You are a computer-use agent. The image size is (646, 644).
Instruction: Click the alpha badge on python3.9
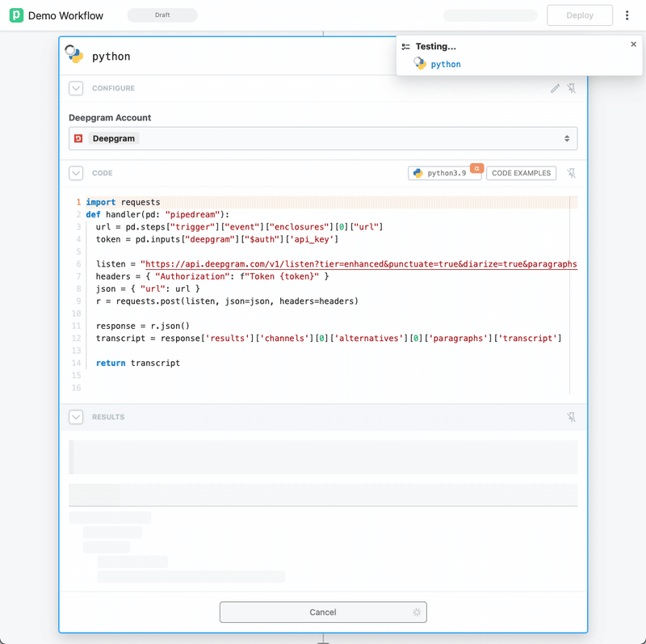(x=476, y=168)
